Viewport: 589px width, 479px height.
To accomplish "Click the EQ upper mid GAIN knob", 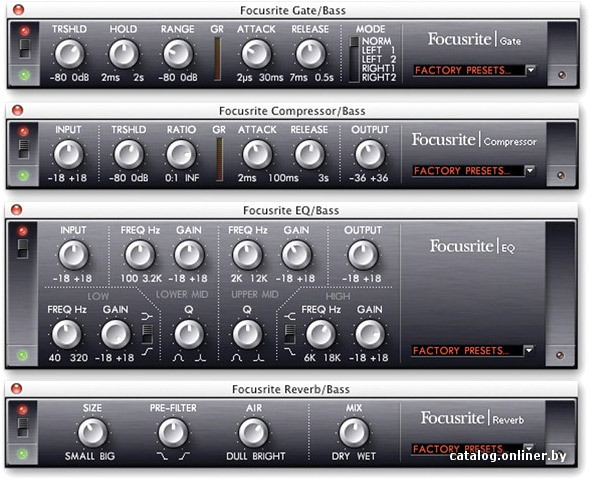I will (x=296, y=255).
